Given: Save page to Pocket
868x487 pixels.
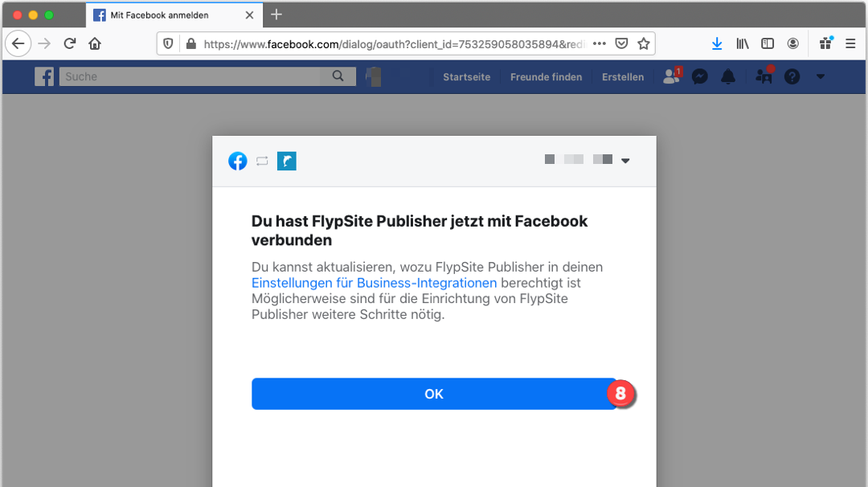Looking at the screenshot, I should tap(621, 43).
